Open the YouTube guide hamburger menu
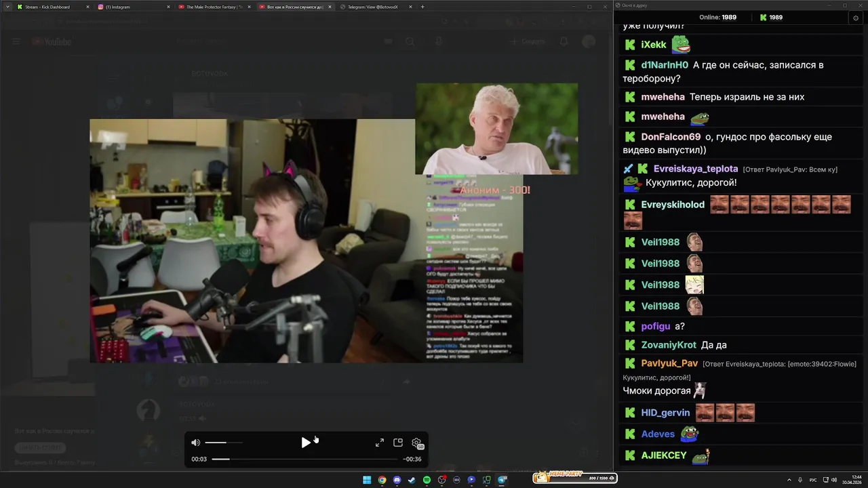The width and height of the screenshot is (868, 488). tap(16, 42)
